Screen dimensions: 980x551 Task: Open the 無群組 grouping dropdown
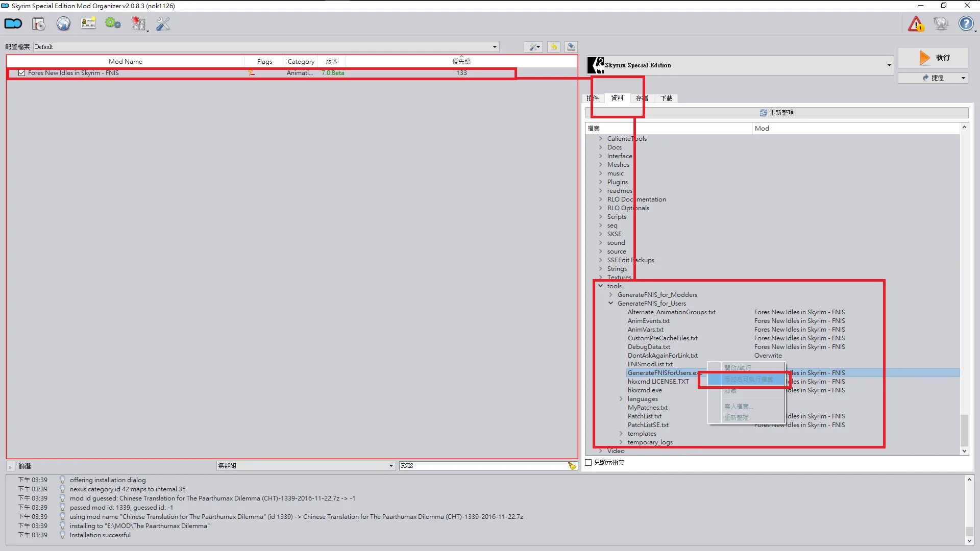click(306, 466)
